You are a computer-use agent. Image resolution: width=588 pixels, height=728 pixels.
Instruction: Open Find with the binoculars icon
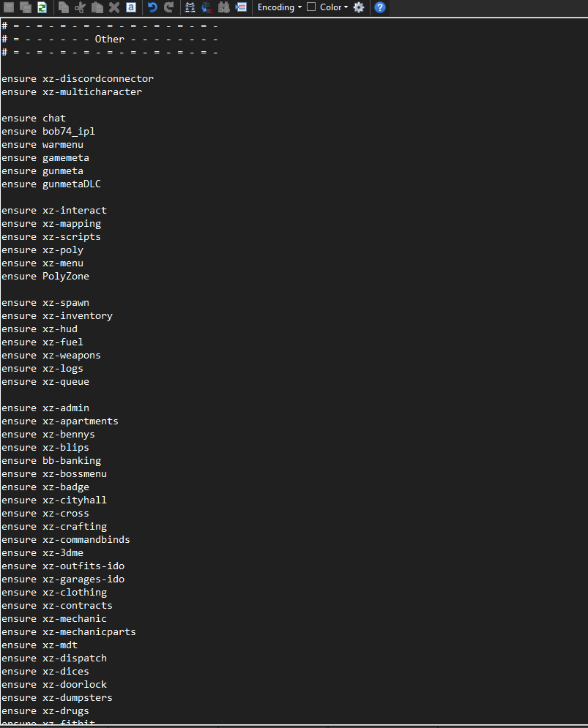tap(190, 7)
